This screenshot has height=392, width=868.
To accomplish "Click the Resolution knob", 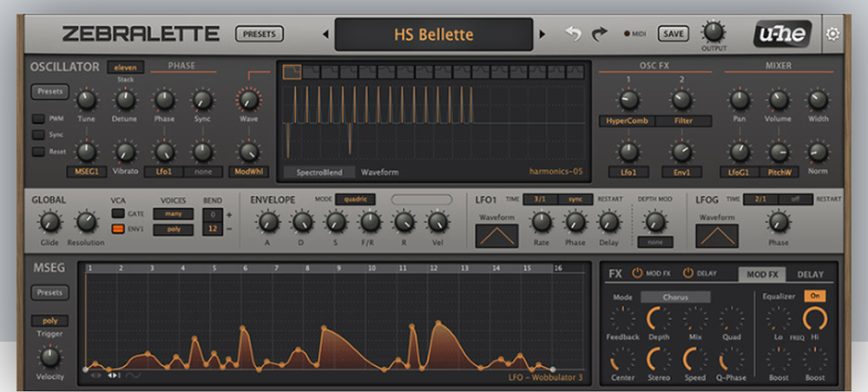I will point(86,222).
